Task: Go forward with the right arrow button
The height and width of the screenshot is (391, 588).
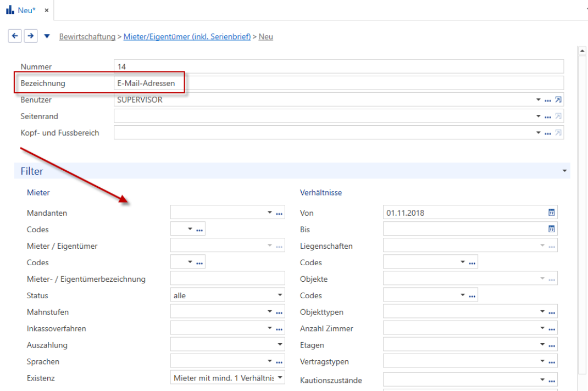Action: 31,36
